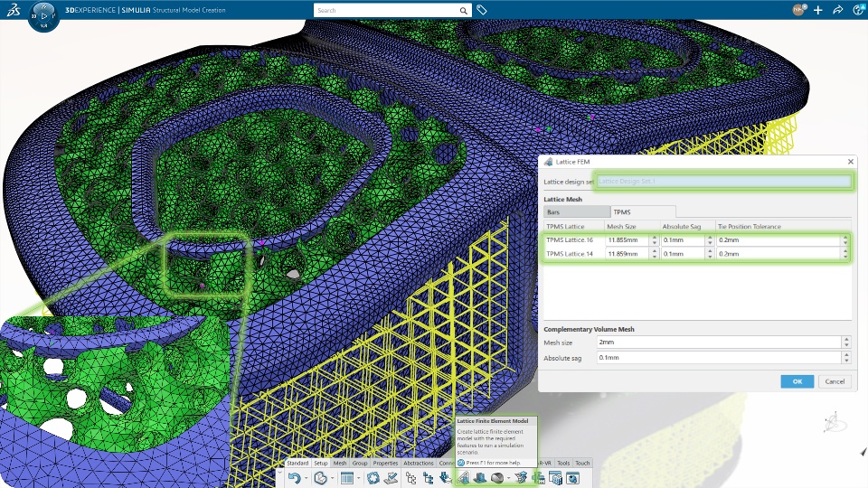The height and width of the screenshot is (488, 868).
Task: Open the 3DEXPERIENCE compass
Action: [43, 16]
